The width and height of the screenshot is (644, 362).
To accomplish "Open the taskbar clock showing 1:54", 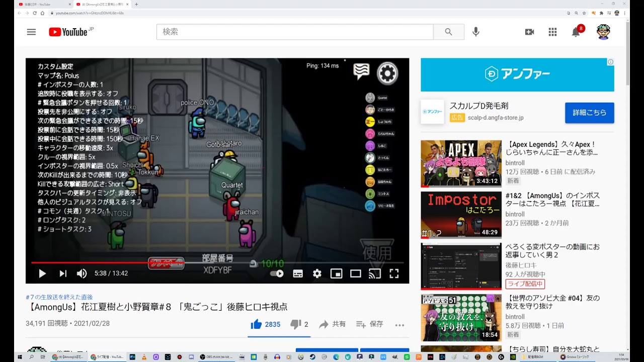I will [621, 357].
